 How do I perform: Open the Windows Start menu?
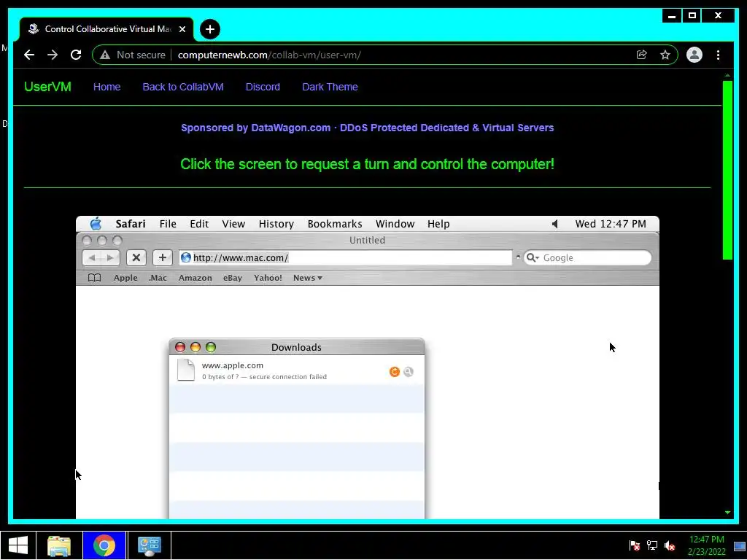(18, 545)
